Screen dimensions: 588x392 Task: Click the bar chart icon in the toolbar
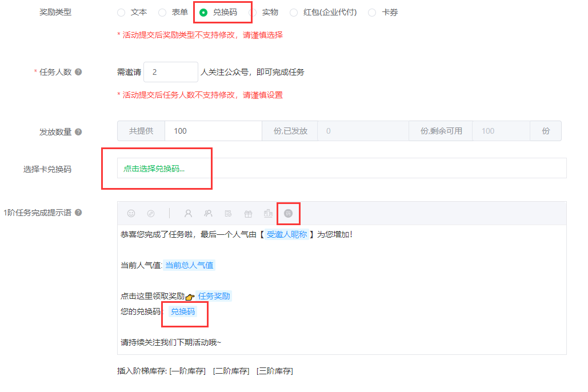[268, 213]
